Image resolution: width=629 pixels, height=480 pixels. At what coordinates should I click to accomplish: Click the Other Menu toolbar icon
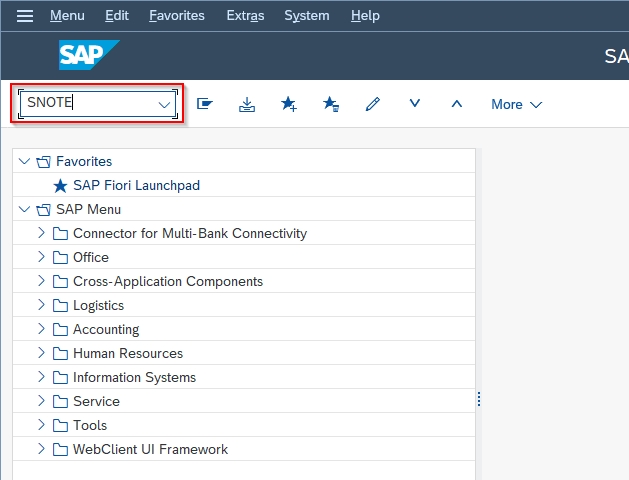[205, 104]
